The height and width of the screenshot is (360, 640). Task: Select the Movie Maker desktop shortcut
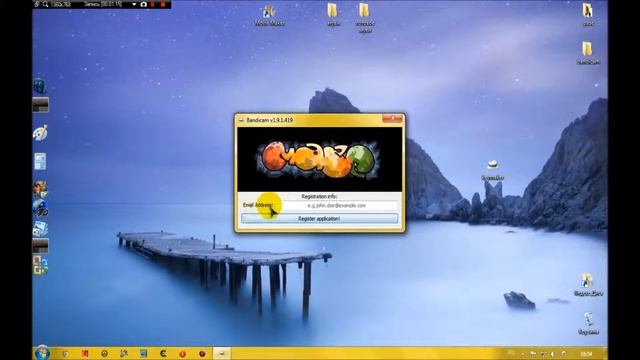point(269,15)
